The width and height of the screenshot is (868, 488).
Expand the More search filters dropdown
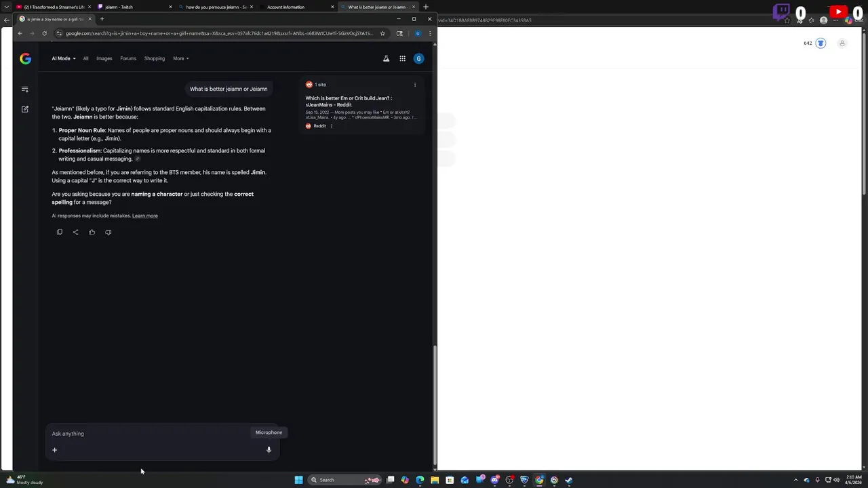tap(180, 58)
